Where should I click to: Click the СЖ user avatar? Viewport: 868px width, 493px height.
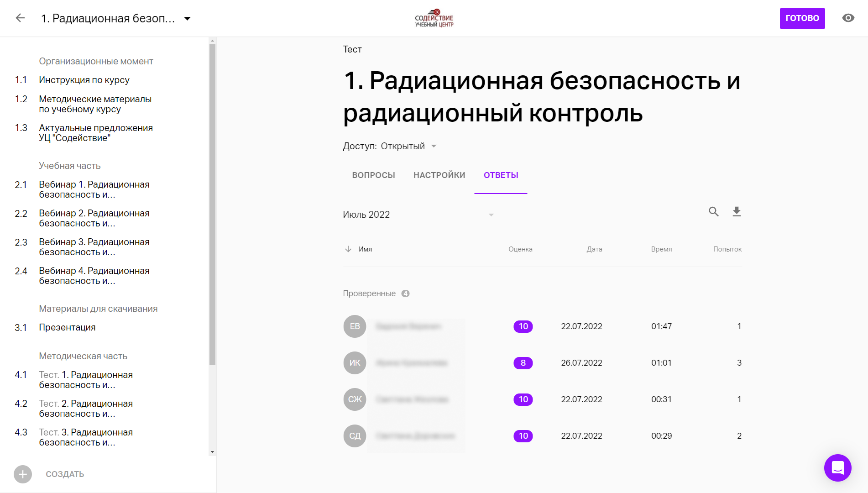[x=355, y=399]
